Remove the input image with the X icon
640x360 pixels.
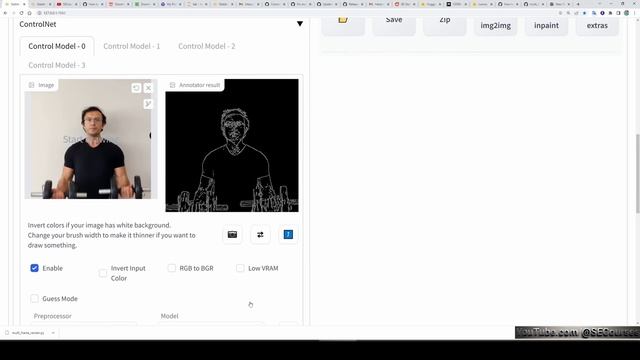[148, 88]
